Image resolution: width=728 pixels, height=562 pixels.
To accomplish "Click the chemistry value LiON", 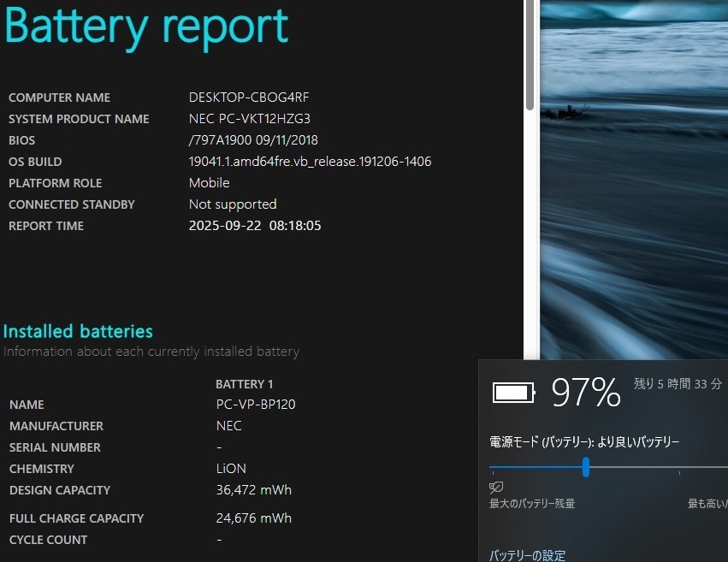I will [x=231, y=468].
